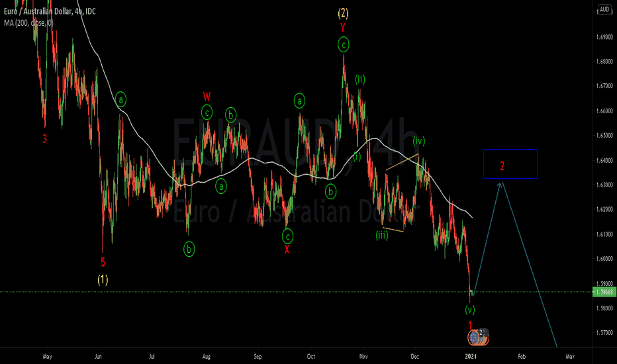
Task: Select the red W wave label
Action: (207, 97)
